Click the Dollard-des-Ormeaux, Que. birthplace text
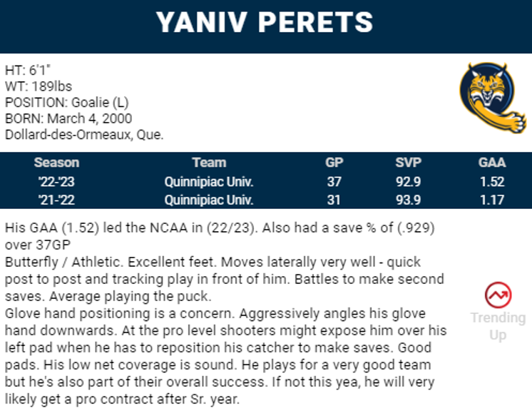 (x=84, y=133)
